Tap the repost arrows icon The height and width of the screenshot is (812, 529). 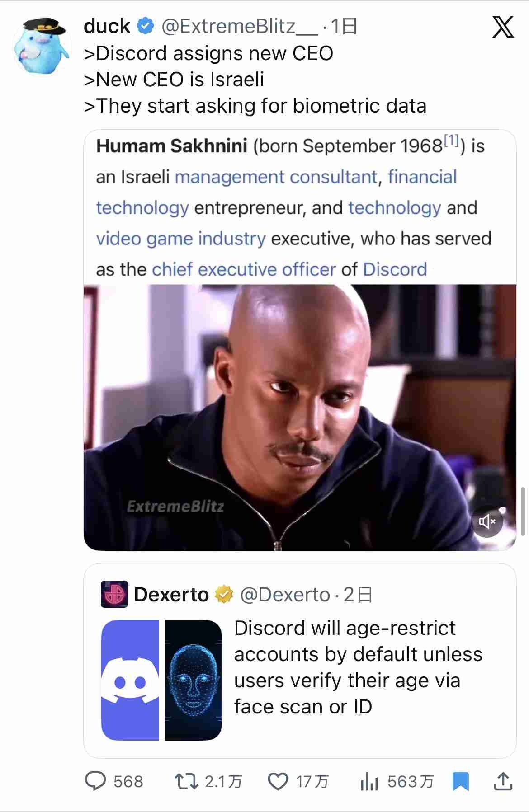187,781
